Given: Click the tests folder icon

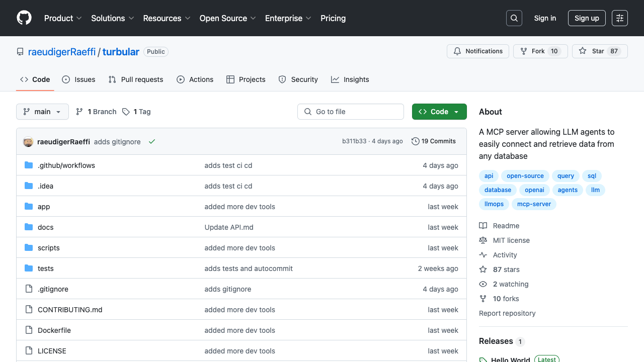Looking at the screenshot, I should (x=29, y=268).
